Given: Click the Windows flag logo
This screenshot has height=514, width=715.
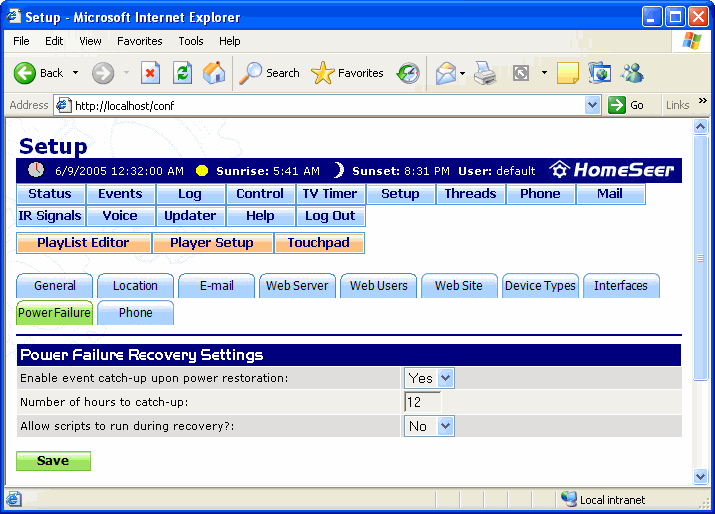Looking at the screenshot, I should [x=692, y=41].
